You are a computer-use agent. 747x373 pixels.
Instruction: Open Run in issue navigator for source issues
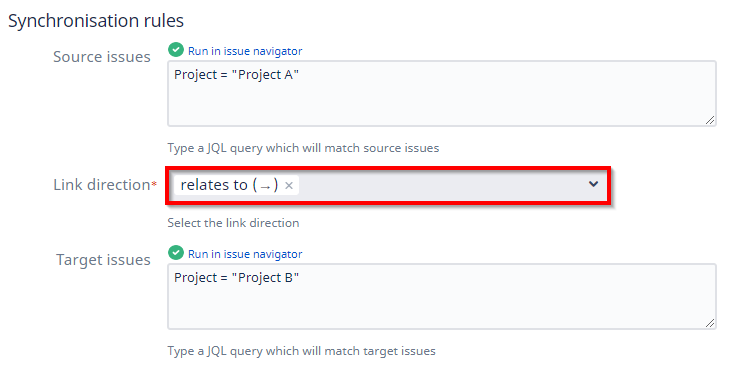click(x=245, y=50)
